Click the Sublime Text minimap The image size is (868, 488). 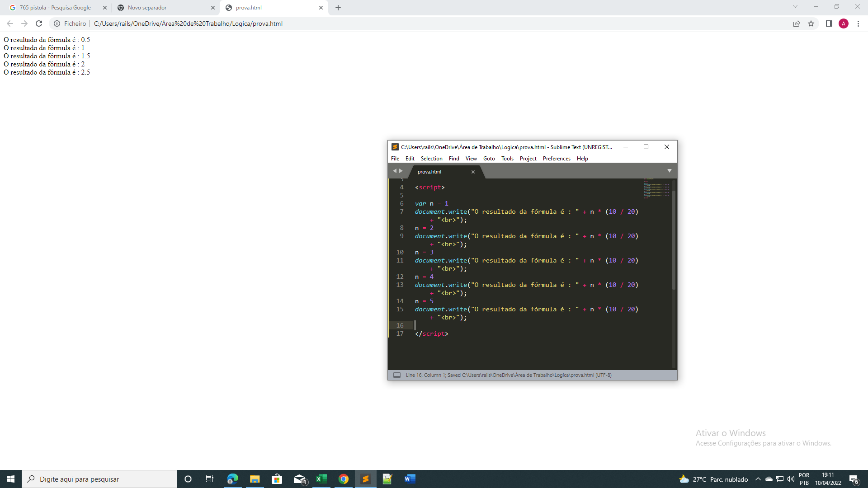point(657,189)
